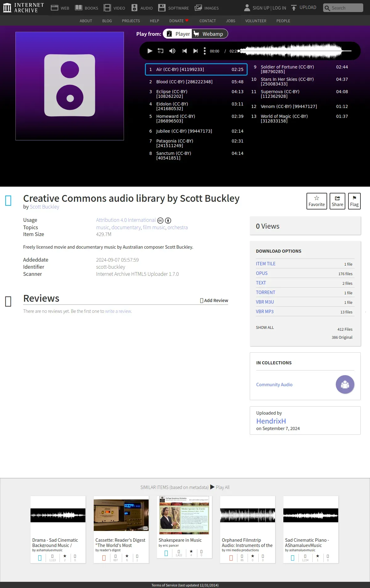Open the Help menu item

point(154,21)
